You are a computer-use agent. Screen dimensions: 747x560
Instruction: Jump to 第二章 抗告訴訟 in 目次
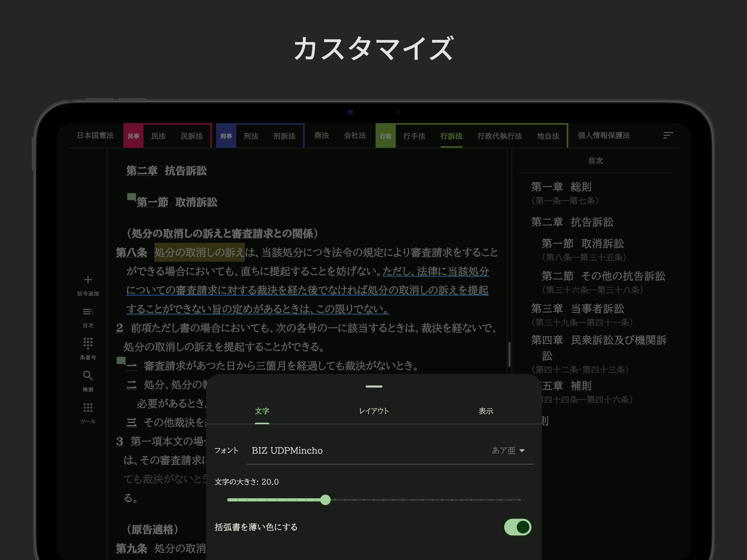pos(572,222)
